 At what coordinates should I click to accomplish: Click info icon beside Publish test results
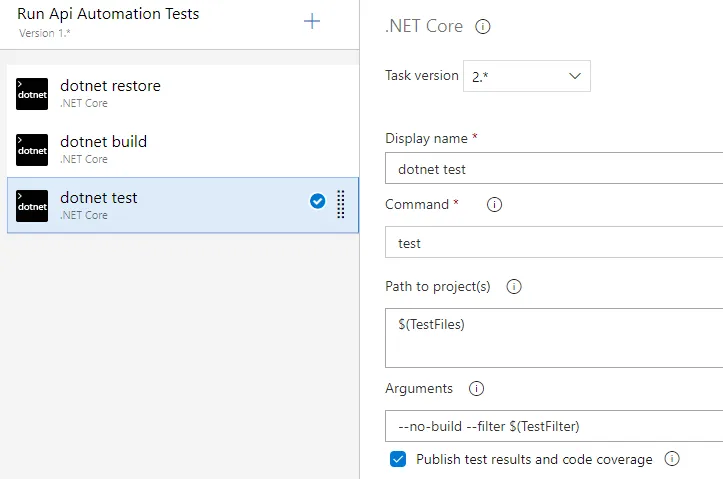672,460
